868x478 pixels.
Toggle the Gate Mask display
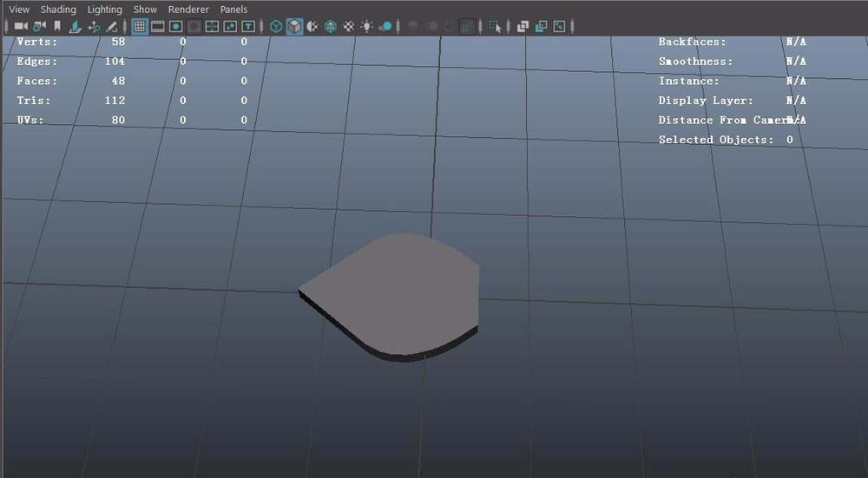(x=194, y=26)
